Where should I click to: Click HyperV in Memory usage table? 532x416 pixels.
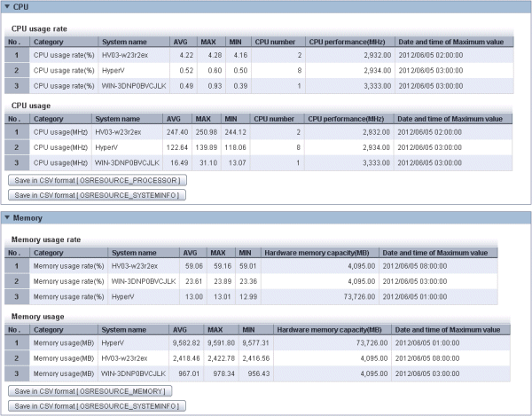click(113, 343)
